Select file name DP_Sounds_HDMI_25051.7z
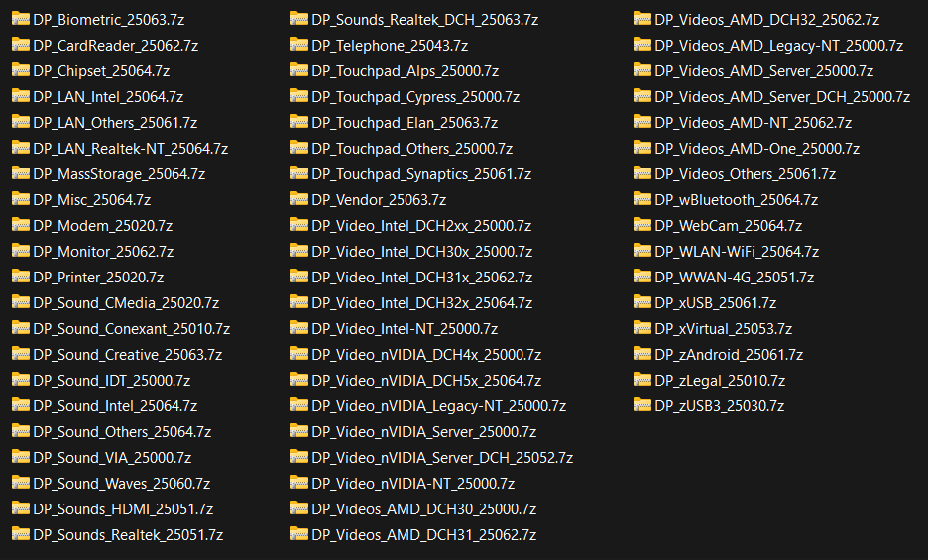The height and width of the screenshot is (560, 928). coord(123,509)
